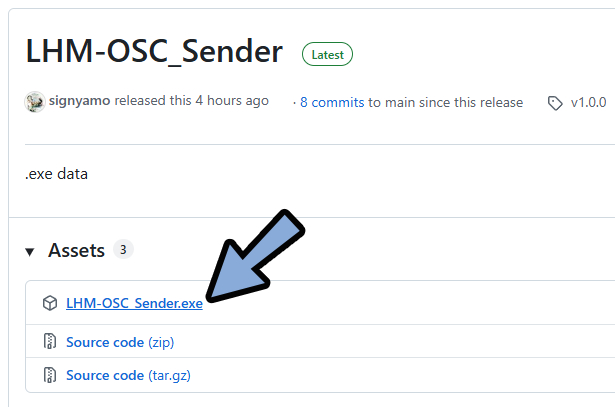This screenshot has height=407, width=615.
Task: Download Source code (tar.gz)
Action: [x=128, y=375]
